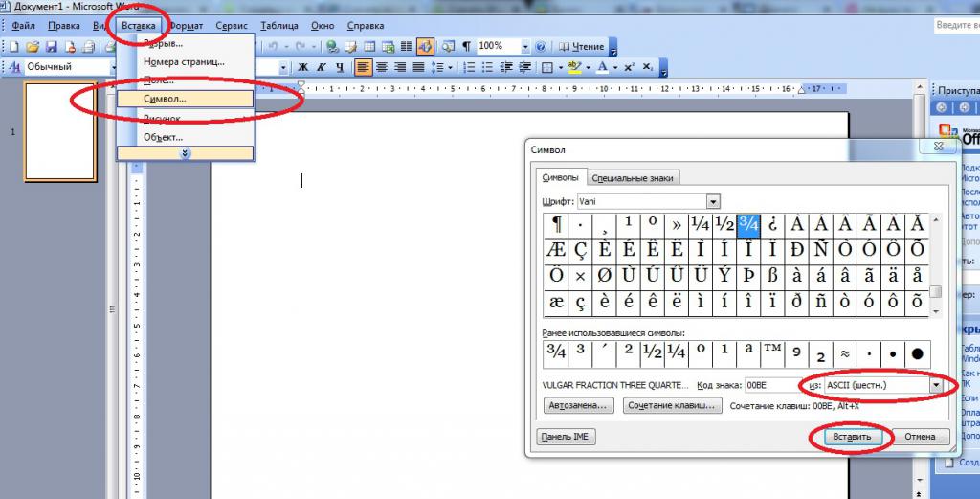Open the Tables and Borders panel icon
Image resolution: width=980 pixels, height=499 pixels.
(350, 46)
